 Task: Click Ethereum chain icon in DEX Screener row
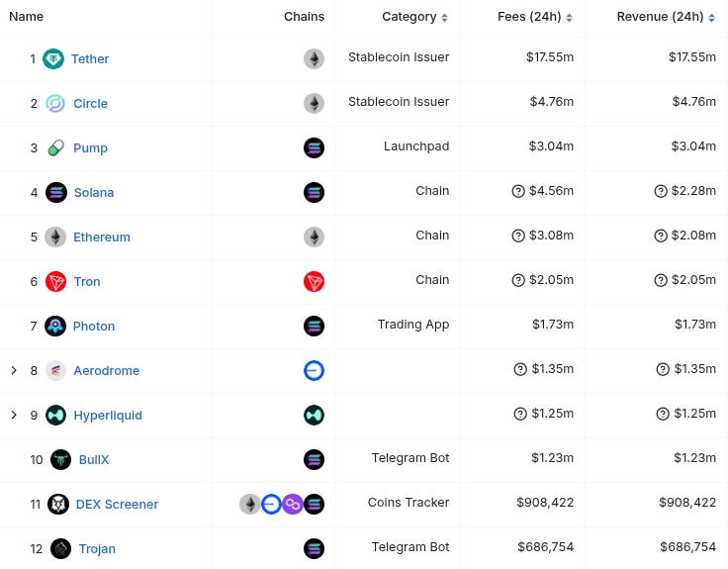250,505
